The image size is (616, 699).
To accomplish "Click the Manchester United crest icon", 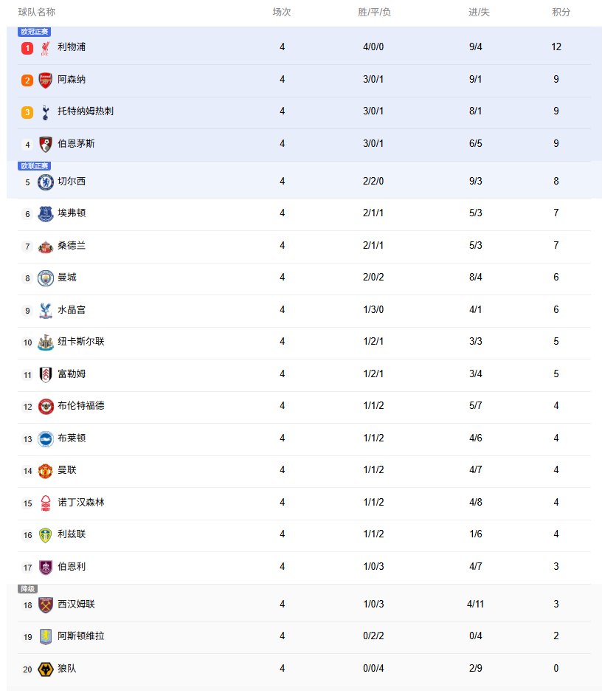I will pyautogui.click(x=46, y=471).
